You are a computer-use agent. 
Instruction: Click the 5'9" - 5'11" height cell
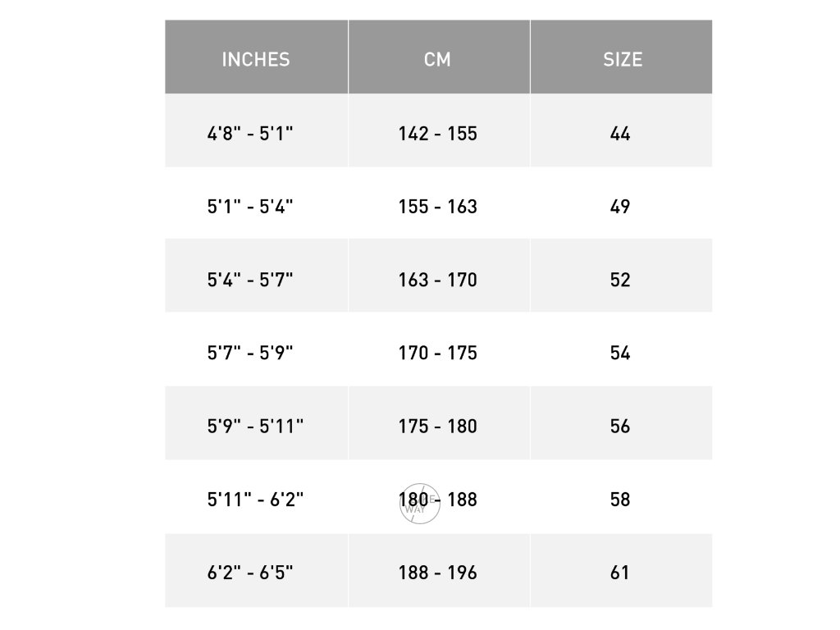pyautogui.click(x=256, y=423)
